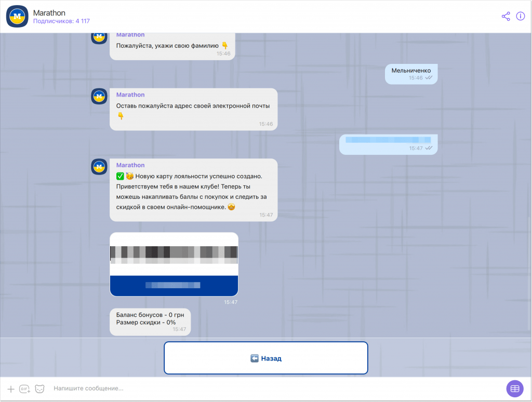Image resolution: width=532 pixels, height=402 pixels.
Task: Click the blurred email sent message
Action: 389,144
